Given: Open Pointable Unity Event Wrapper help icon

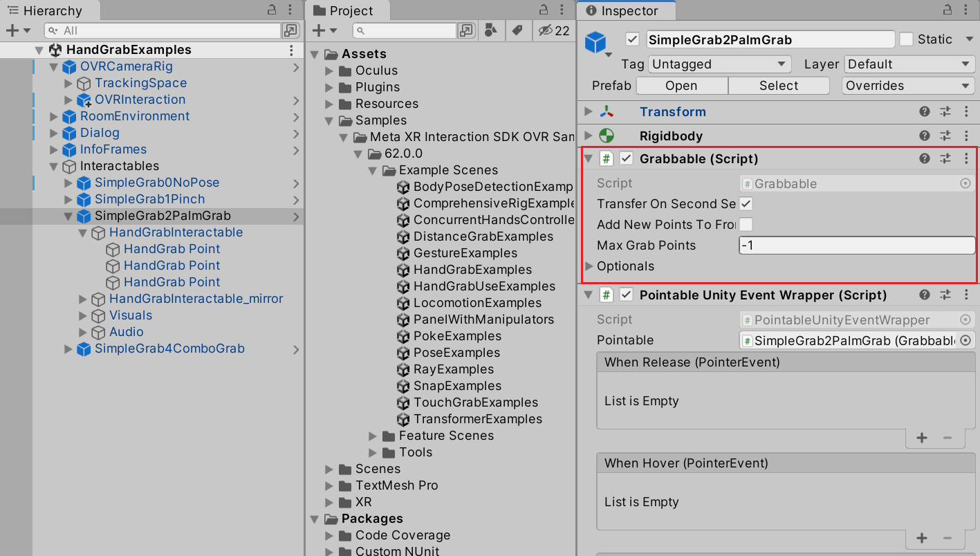Looking at the screenshot, I should [x=925, y=295].
